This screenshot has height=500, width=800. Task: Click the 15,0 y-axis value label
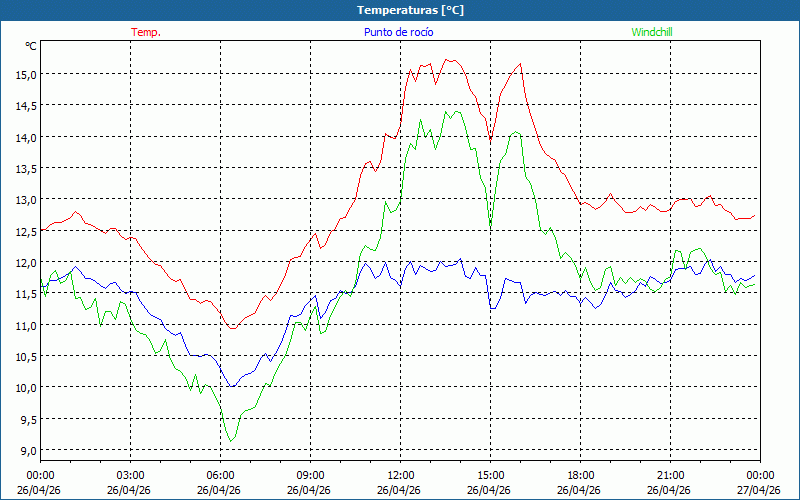(25, 74)
